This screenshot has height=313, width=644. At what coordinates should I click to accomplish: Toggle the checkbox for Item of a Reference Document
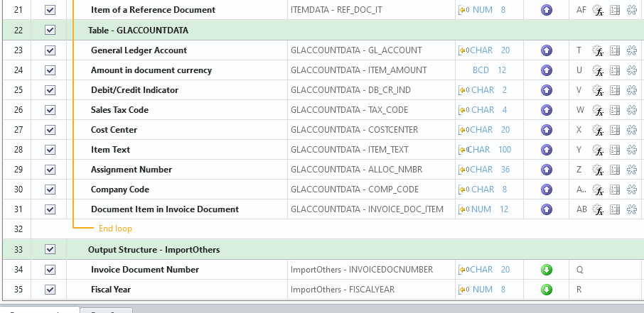[x=50, y=11]
